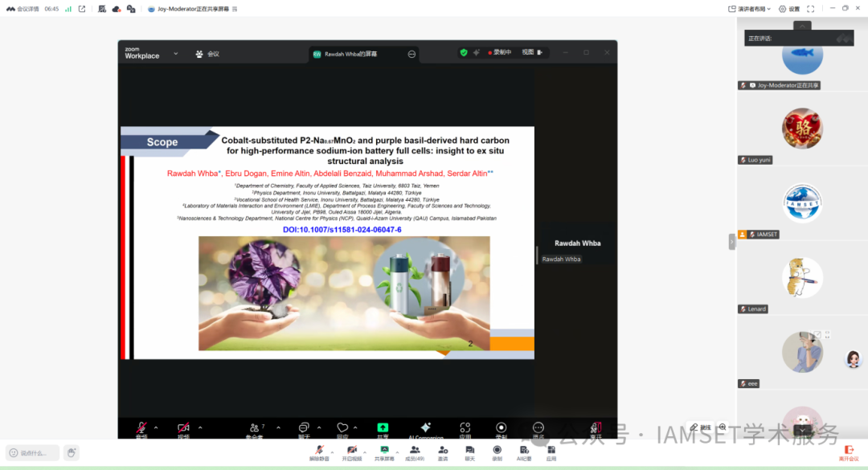The height and width of the screenshot is (470, 868).
Task: Open the members list (成员)
Action: click(415, 452)
